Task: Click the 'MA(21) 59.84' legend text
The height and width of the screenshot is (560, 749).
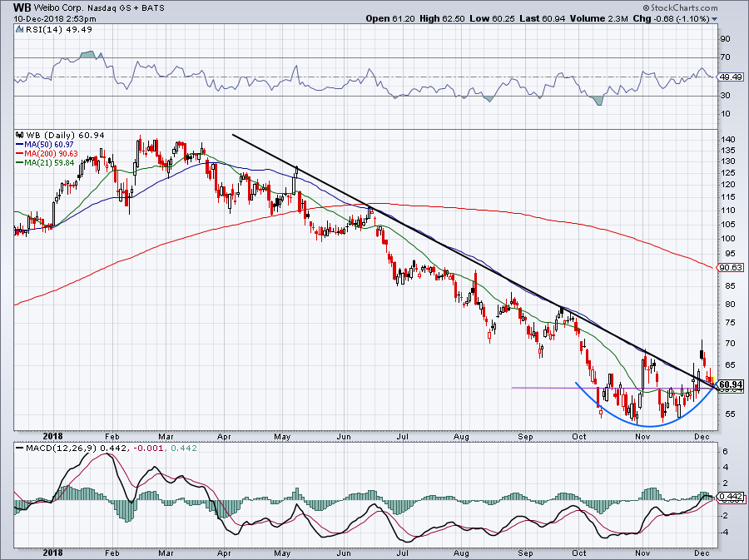Action: (49, 163)
